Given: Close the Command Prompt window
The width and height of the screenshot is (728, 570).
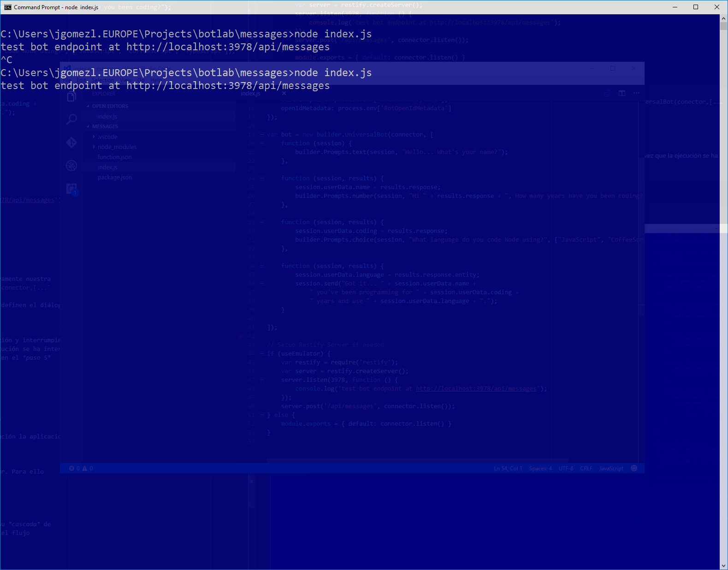Looking at the screenshot, I should coord(717,7).
